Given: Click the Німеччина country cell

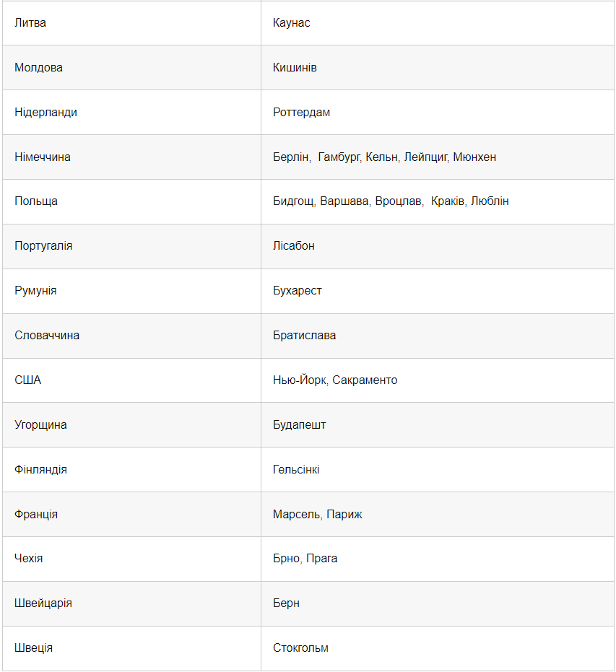Looking at the screenshot, I should (43, 157).
